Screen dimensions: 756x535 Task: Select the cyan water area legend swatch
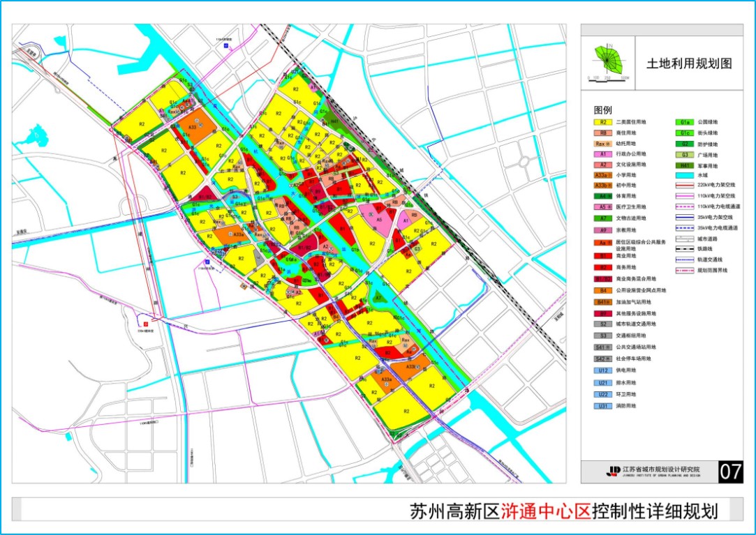click(x=685, y=176)
